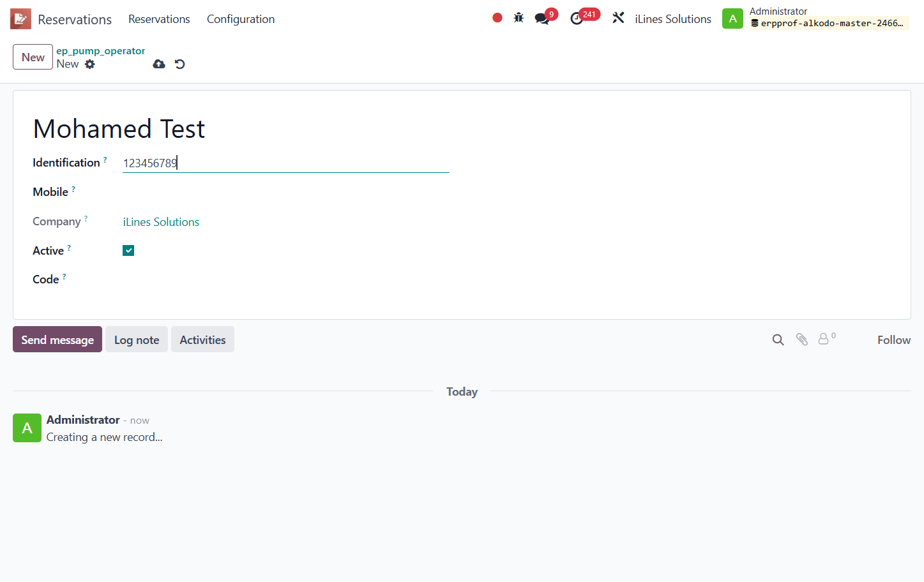Click the Follow button
The height and width of the screenshot is (582, 924).
click(x=894, y=340)
